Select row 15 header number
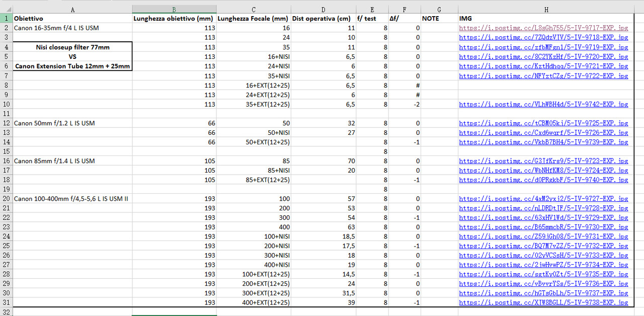The height and width of the screenshot is (316, 644). coord(6,151)
